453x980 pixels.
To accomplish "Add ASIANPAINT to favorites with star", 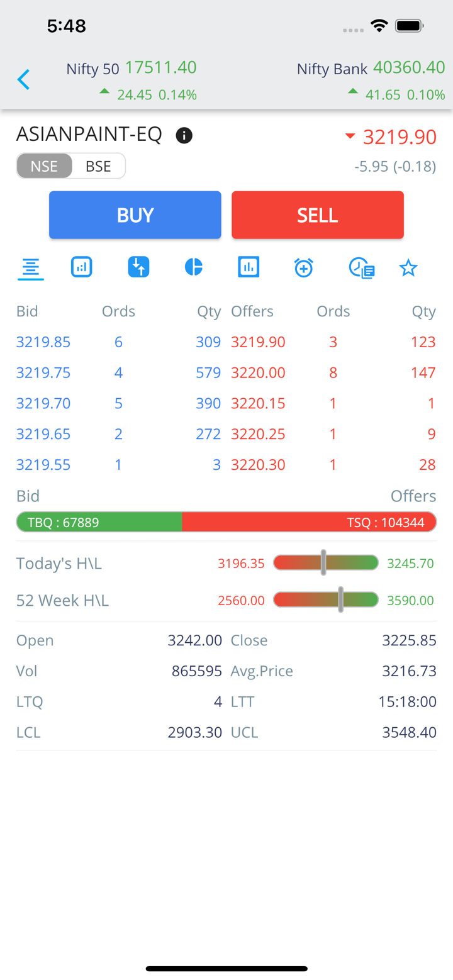I will [x=408, y=269].
